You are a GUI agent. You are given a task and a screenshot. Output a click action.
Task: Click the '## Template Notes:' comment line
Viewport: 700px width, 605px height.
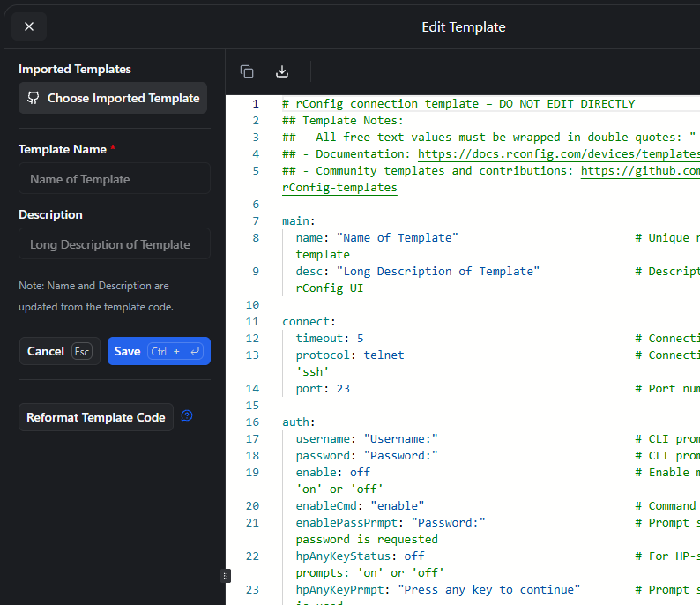pyautogui.click(x=343, y=121)
